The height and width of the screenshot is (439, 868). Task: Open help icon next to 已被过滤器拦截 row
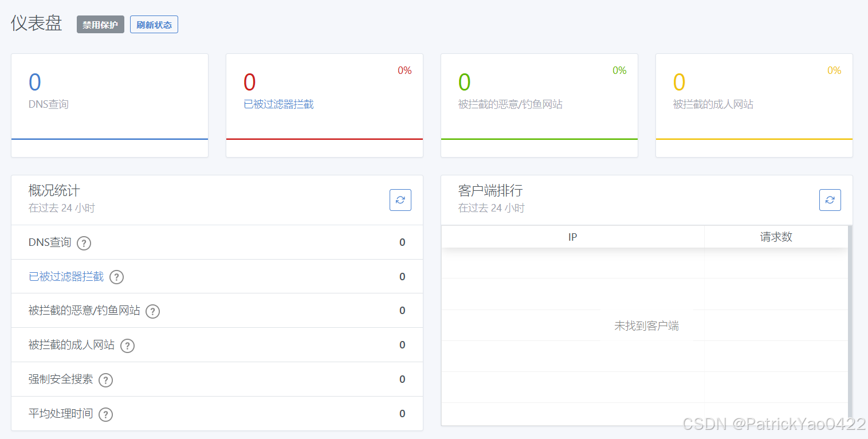point(116,277)
